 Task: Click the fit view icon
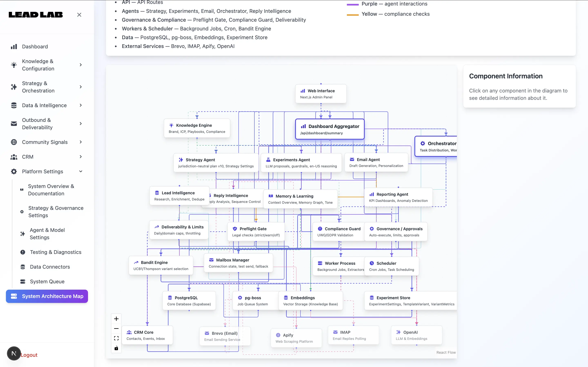click(116, 338)
